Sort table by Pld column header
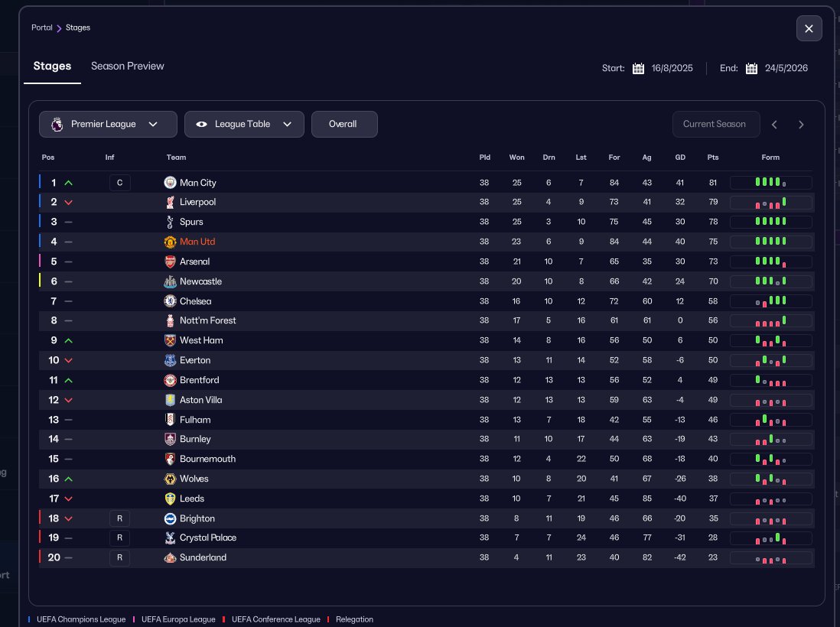 [x=484, y=158]
